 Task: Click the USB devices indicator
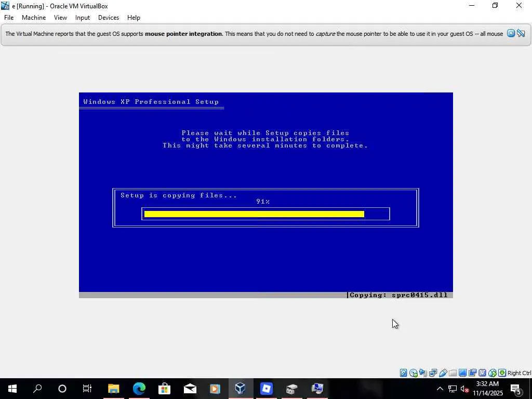443,373
